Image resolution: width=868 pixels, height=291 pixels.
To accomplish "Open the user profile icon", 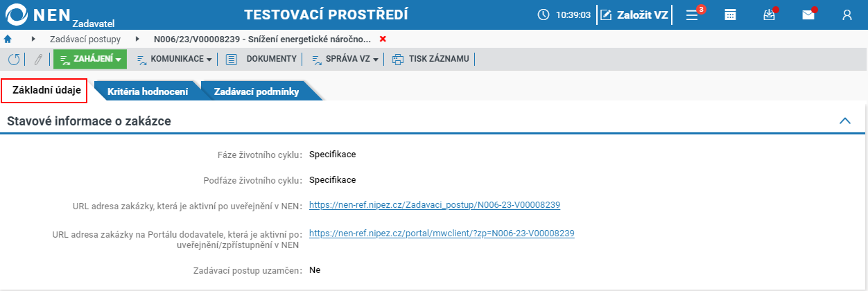I will (847, 15).
